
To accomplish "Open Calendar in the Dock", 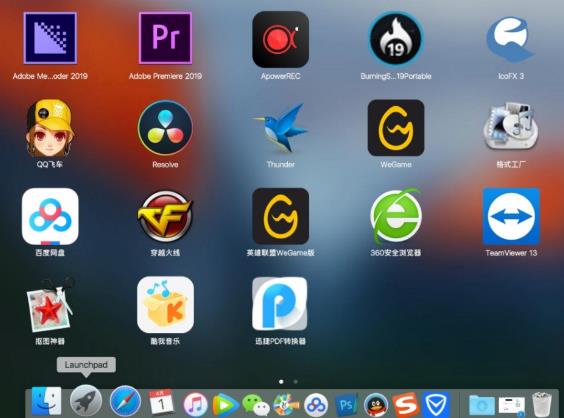I will [x=161, y=401].
